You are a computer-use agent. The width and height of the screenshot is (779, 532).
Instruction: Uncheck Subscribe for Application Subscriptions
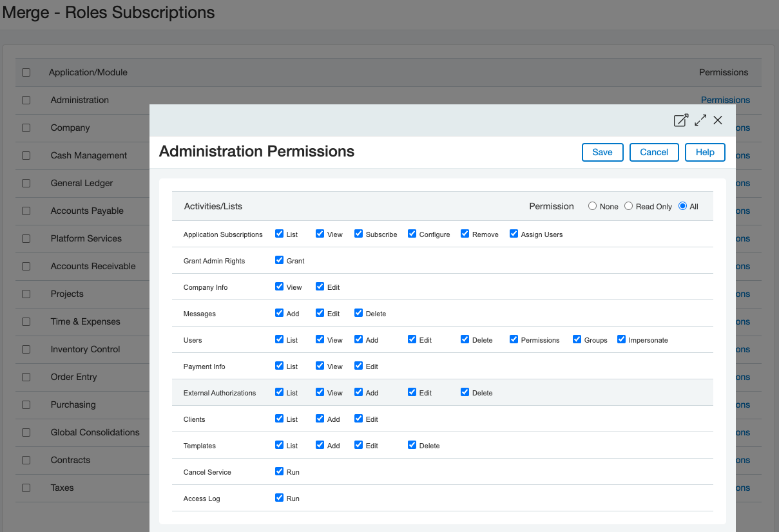tap(358, 234)
